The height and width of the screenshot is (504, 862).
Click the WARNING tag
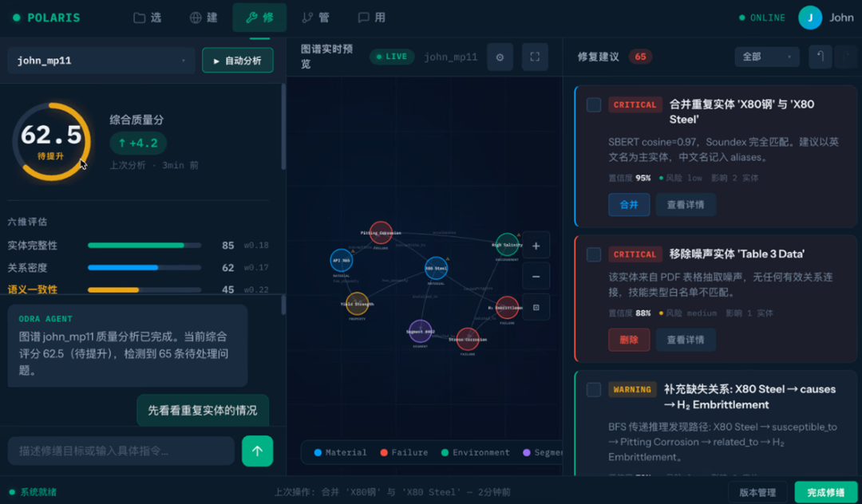pyautogui.click(x=632, y=389)
